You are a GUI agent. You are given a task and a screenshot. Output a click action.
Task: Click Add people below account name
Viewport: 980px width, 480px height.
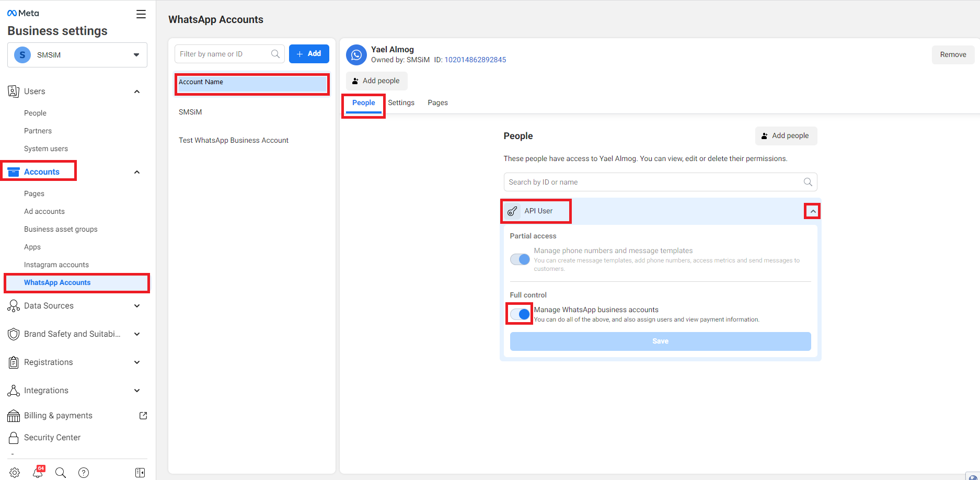pyautogui.click(x=376, y=81)
